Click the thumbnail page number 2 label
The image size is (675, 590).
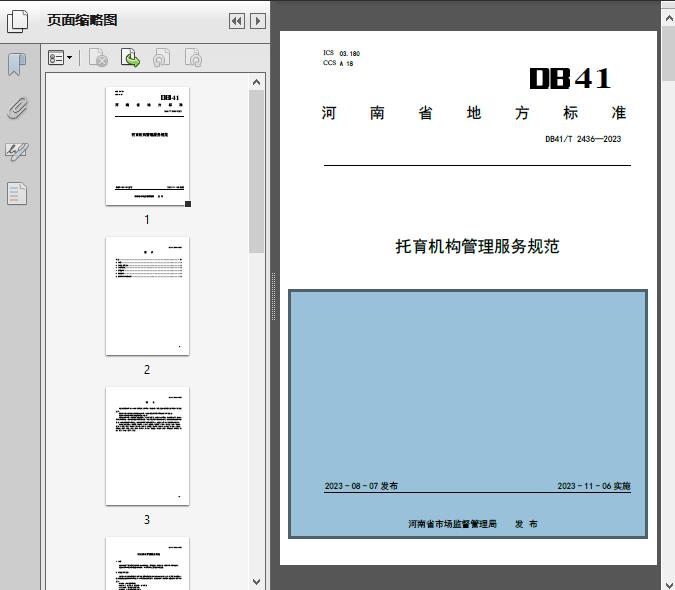(147, 370)
